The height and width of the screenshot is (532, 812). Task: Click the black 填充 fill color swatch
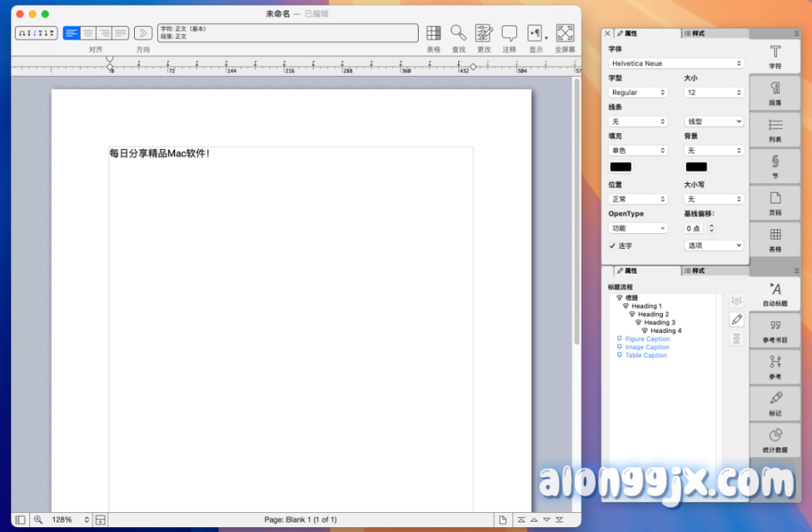tap(620, 167)
